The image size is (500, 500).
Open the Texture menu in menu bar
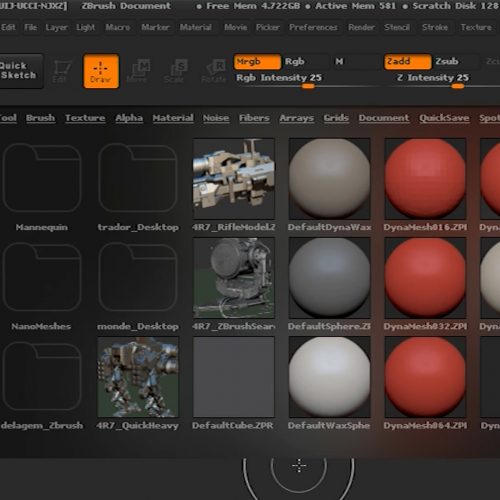pyautogui.click(x=476, y=27)
